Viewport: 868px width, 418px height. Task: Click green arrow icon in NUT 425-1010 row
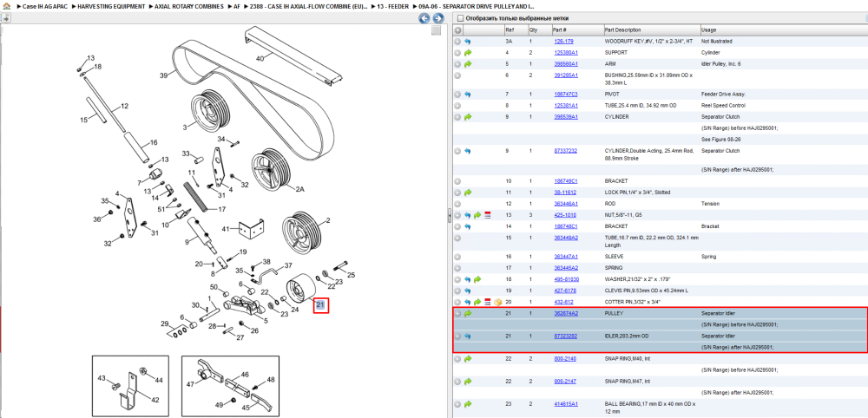(477, 215)
